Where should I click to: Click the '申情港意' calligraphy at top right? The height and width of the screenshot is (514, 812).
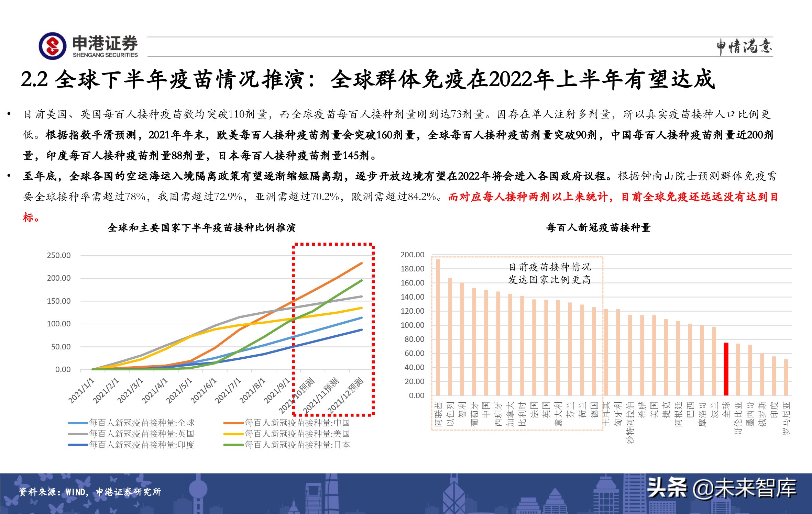point(744,46)
